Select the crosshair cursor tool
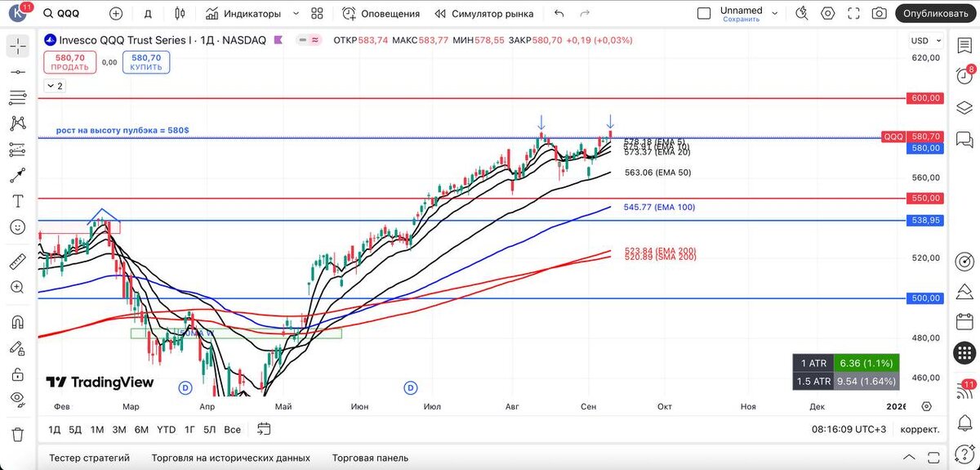This screenshot has width=980, height=470. click(x=17, y=47)
